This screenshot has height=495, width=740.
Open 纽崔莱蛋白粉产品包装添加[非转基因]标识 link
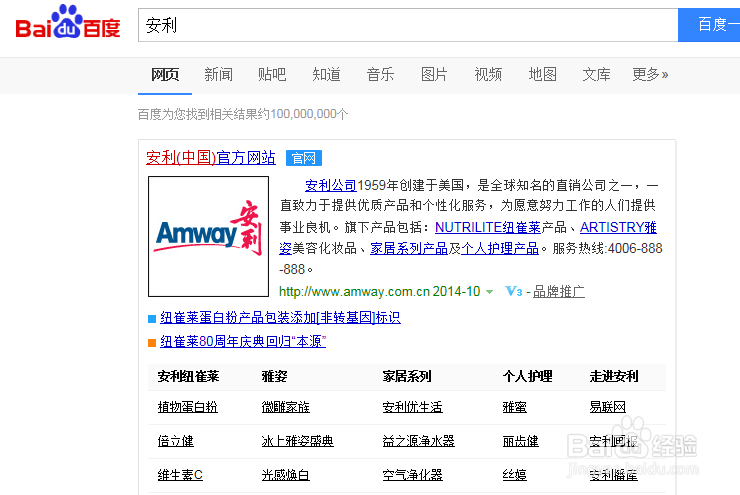[280, 318]
